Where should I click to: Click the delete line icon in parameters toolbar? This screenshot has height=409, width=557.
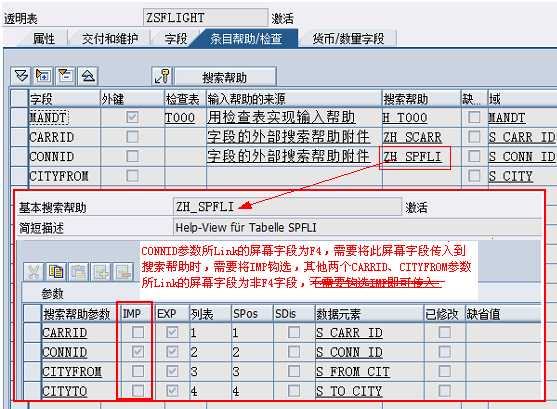click(123, 272)
